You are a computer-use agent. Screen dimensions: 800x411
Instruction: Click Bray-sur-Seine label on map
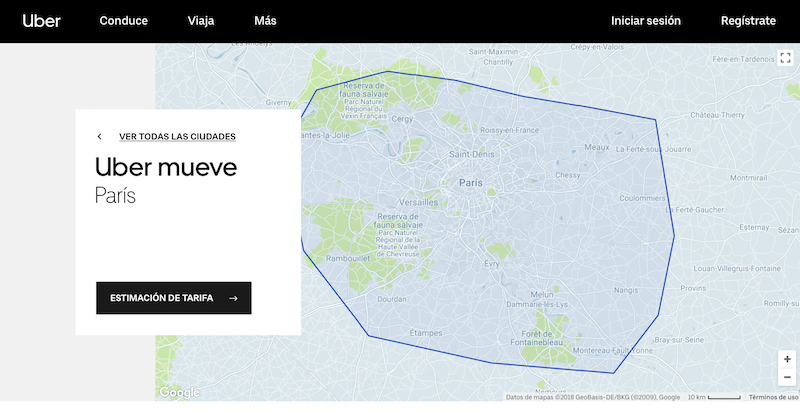click(679, 340)
